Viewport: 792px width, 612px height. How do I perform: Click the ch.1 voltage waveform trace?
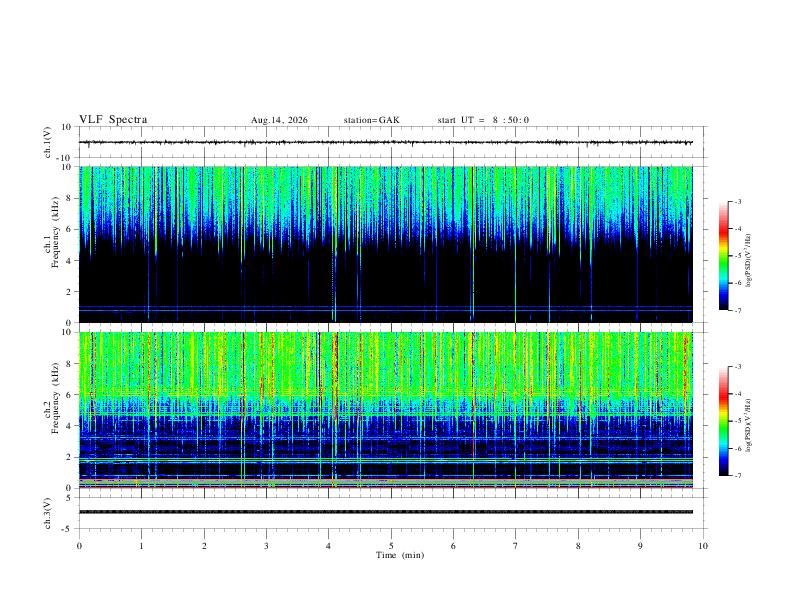click(x=386, y=142)
